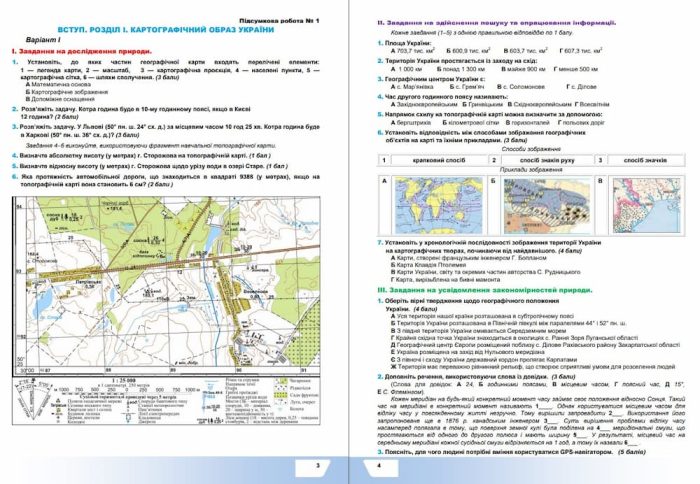This screenshot has height=484, width=700.
Task: Open the topographic map fragment image
Action: (166, 285)
